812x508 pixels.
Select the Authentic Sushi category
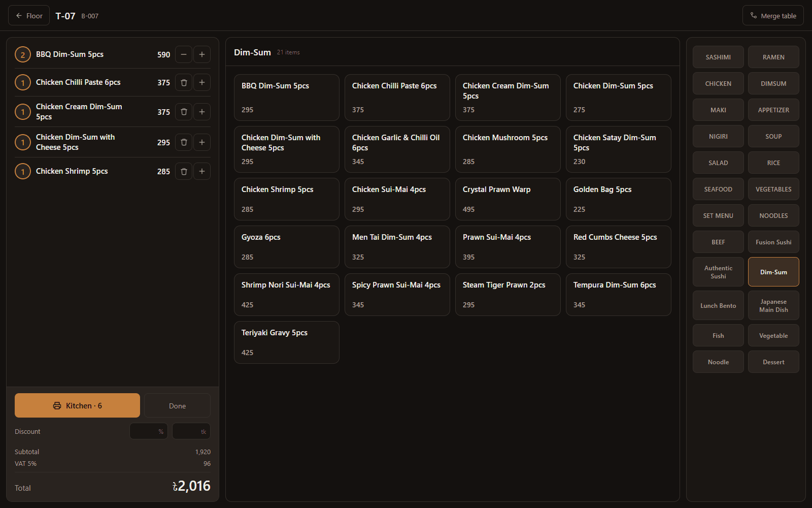(x=718, y=272)
